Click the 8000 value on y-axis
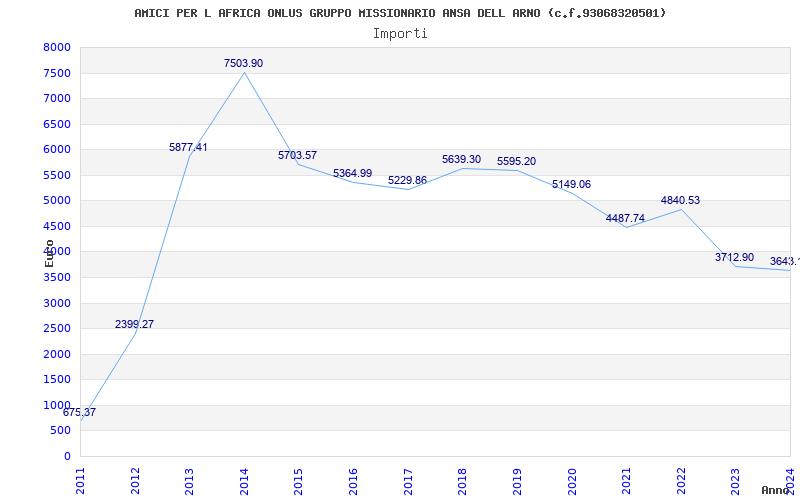The width and height of the screenshot is (800, 500). pos(57,47)
